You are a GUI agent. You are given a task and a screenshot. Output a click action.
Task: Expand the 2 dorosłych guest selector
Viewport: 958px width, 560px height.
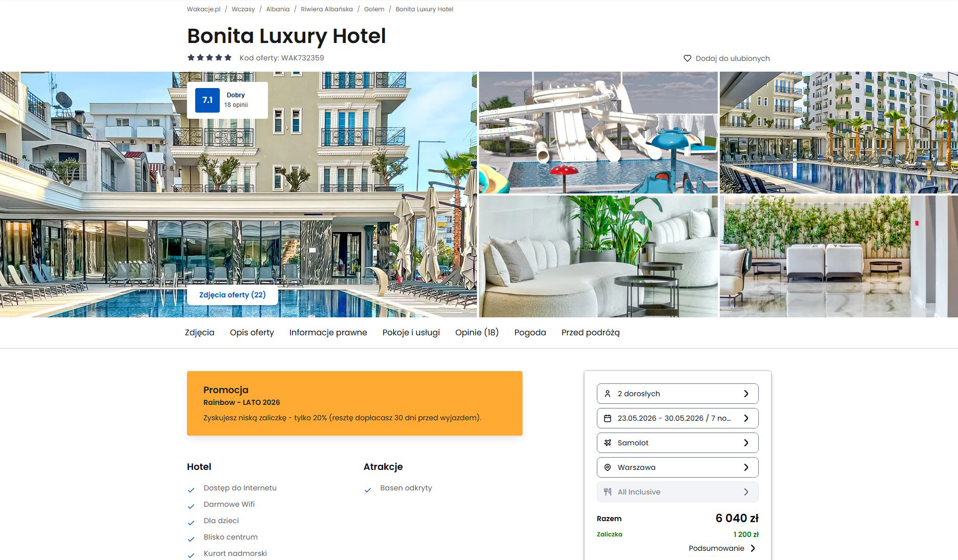point(677,394)
